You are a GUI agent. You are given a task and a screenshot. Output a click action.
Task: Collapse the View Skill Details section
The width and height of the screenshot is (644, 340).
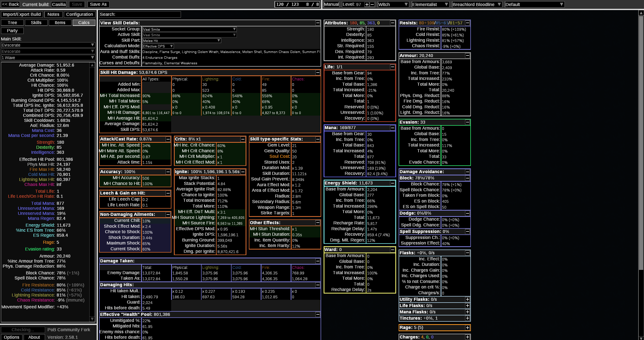318,23
